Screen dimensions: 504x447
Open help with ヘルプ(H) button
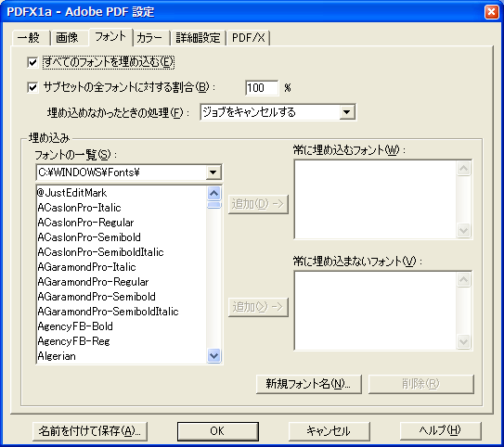pos(440,431)
